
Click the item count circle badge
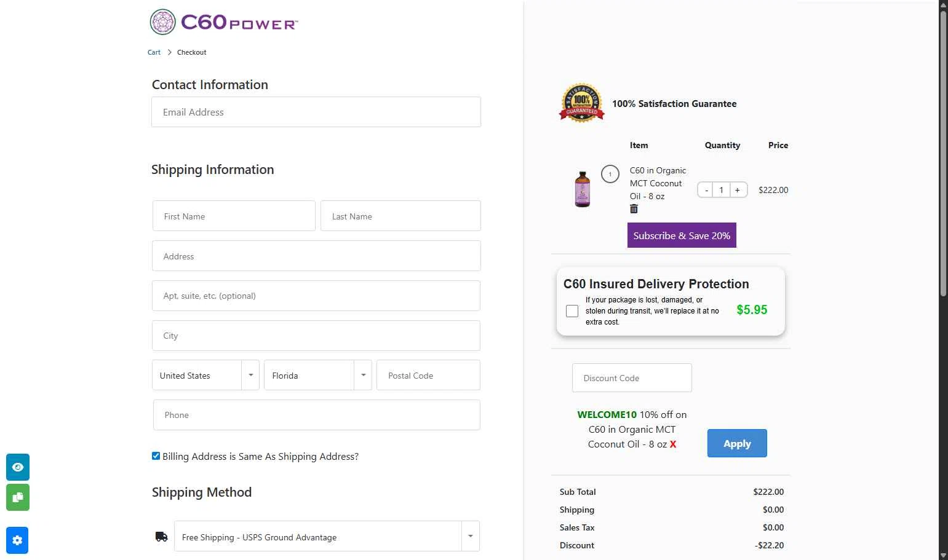coord(610,174)
